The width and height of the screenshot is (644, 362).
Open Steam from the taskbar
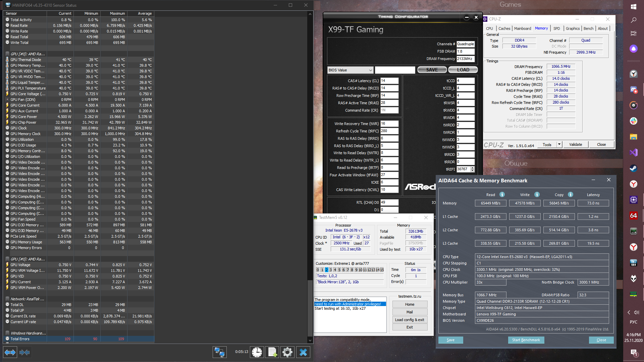pyautogui.click(x=633, y=168)
